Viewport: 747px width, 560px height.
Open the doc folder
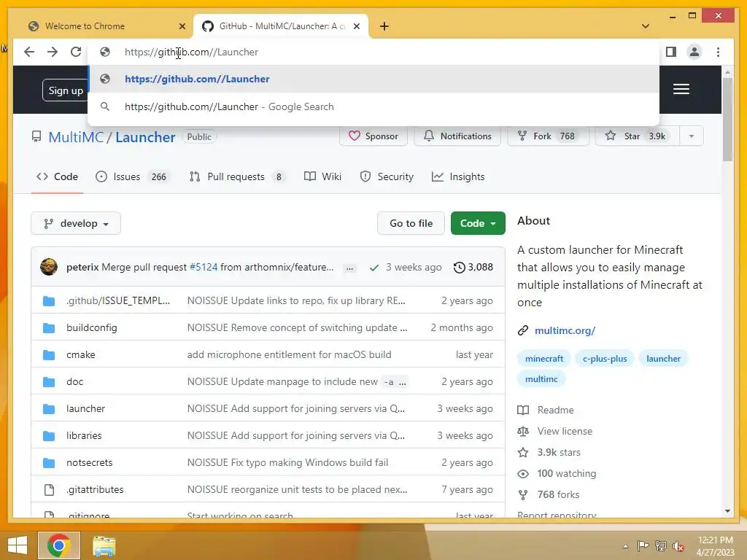[x=75, y=381]
